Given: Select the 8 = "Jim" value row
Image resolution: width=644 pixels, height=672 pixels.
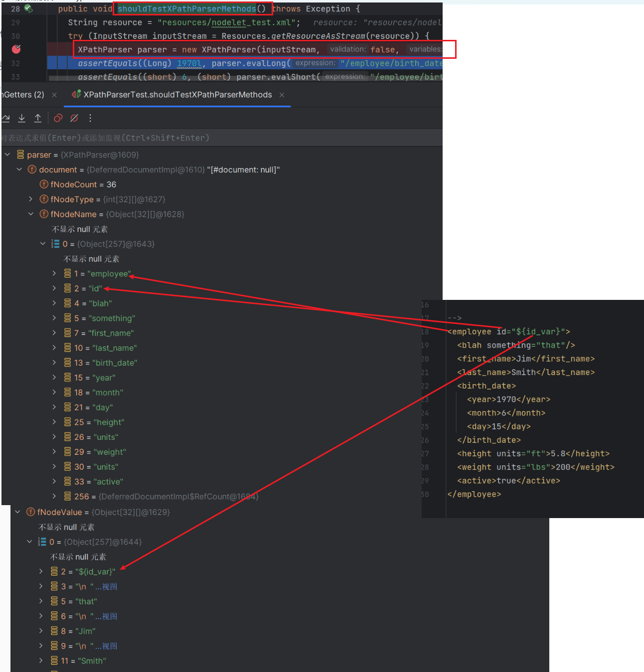Looking at the screenshot, I should point(78,631).
